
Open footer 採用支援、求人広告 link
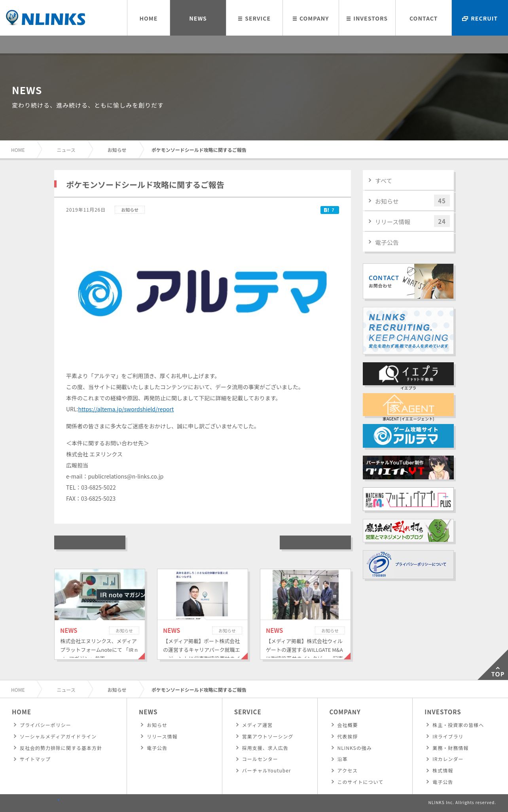(x=265, y=748)
